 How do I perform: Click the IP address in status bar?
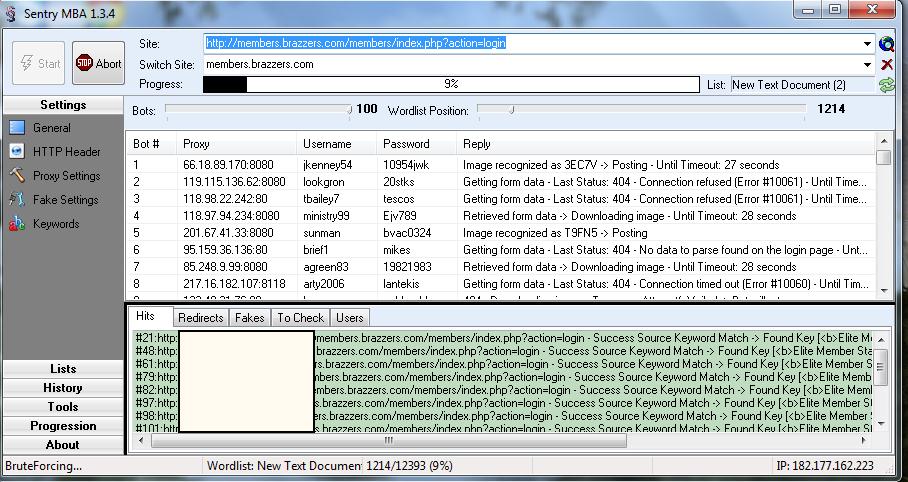825,466
